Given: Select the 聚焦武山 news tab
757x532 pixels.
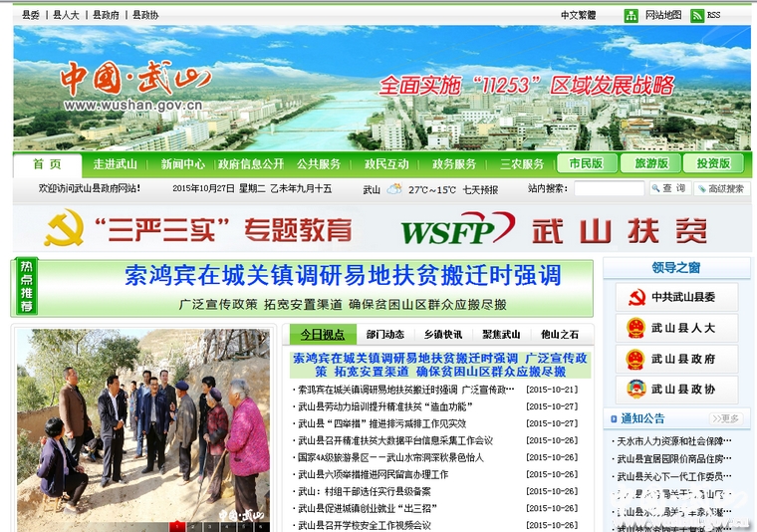Looking at the screenshot, I should (501, 334).
